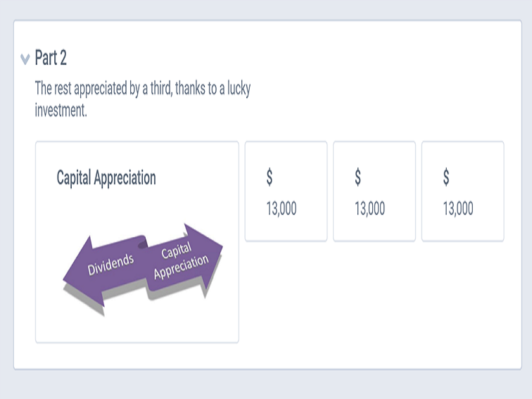532x399 pixels.
Task: Select the 'The rest appreciated by a third' sentence
Action: (142, 99)
